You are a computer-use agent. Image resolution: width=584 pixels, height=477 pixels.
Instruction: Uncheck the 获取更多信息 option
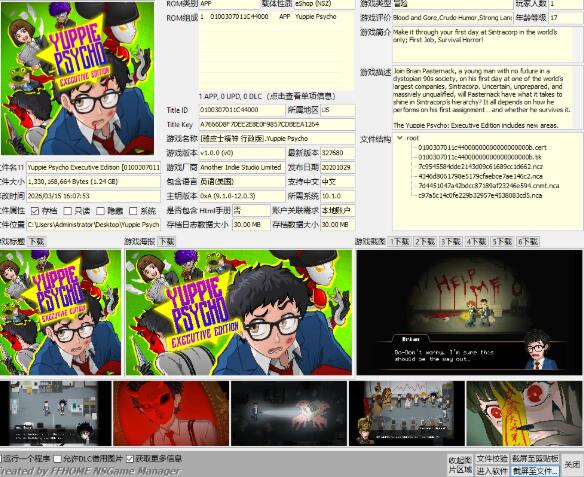click(x=130, y=459)
